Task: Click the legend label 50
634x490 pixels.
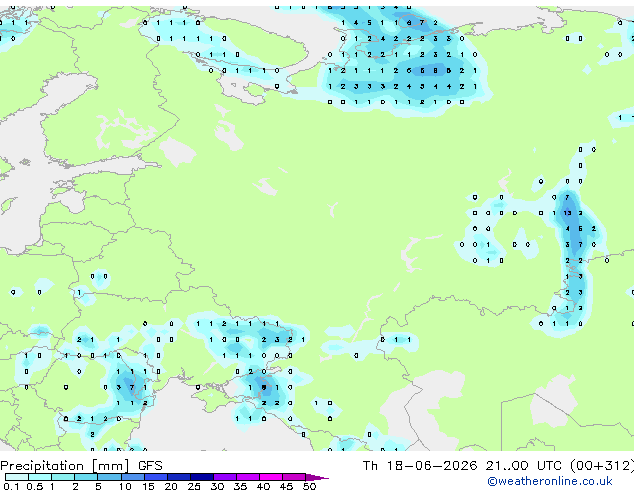Action: (309, 486)
